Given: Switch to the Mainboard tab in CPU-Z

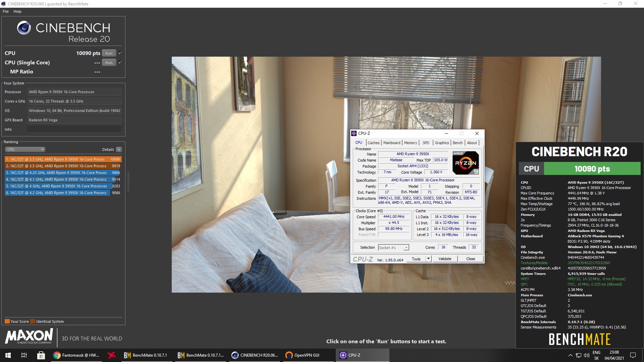Looking at the screenshot, I should click(x=392, y=143).
